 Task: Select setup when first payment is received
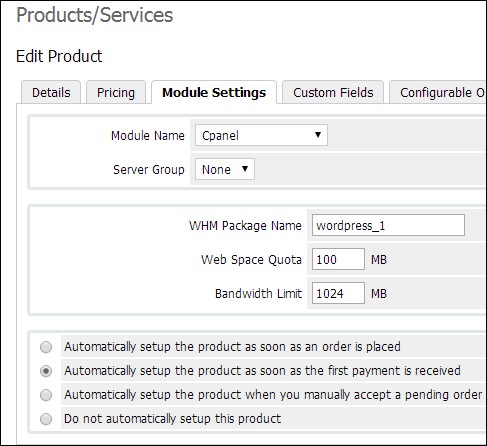coord(46,371)
